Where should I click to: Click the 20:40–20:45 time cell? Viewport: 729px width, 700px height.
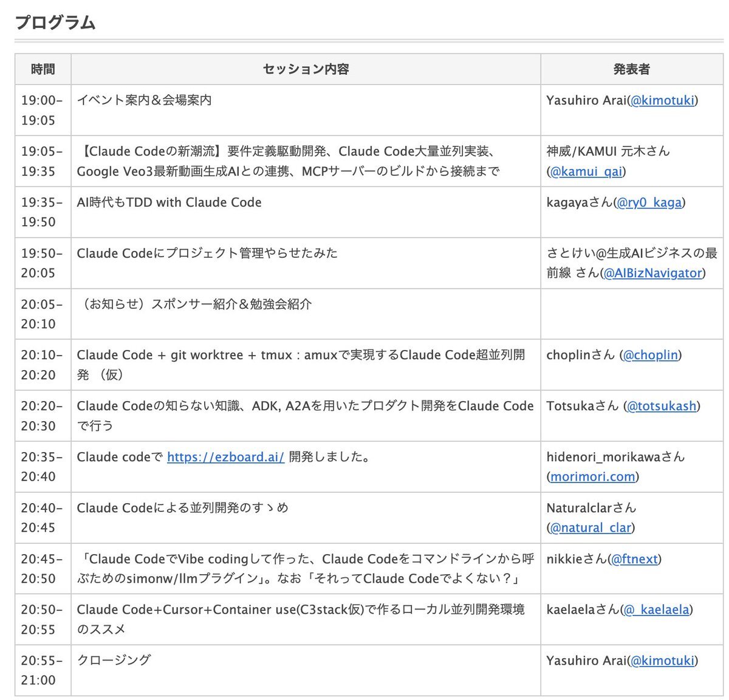click(43, 518)
